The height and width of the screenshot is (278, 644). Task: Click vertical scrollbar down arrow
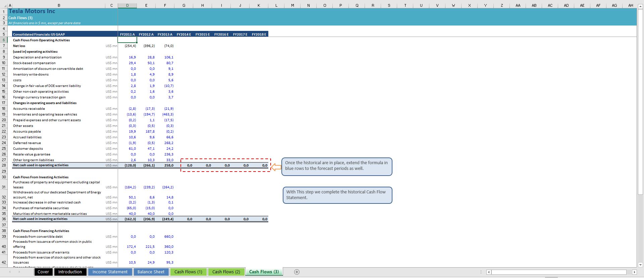click(x=640, y=265)
